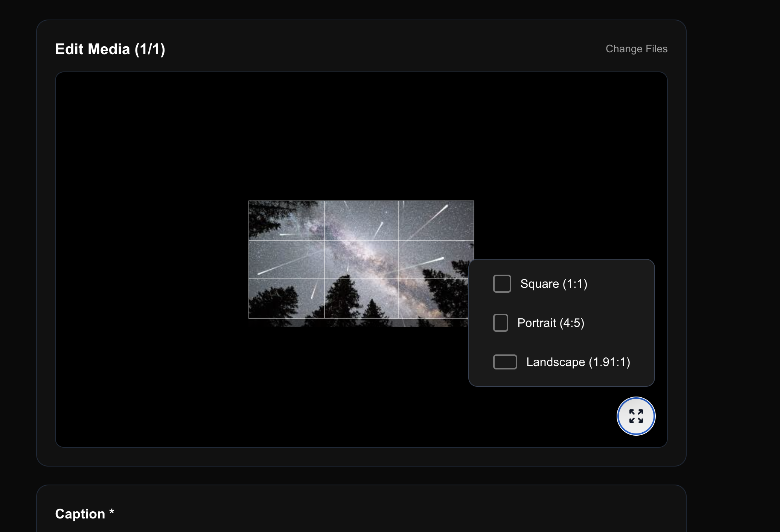This screenshot has height=532, width=780.
Task: Click the bottom-left corner of the crop frame
Action: point(249,318)
